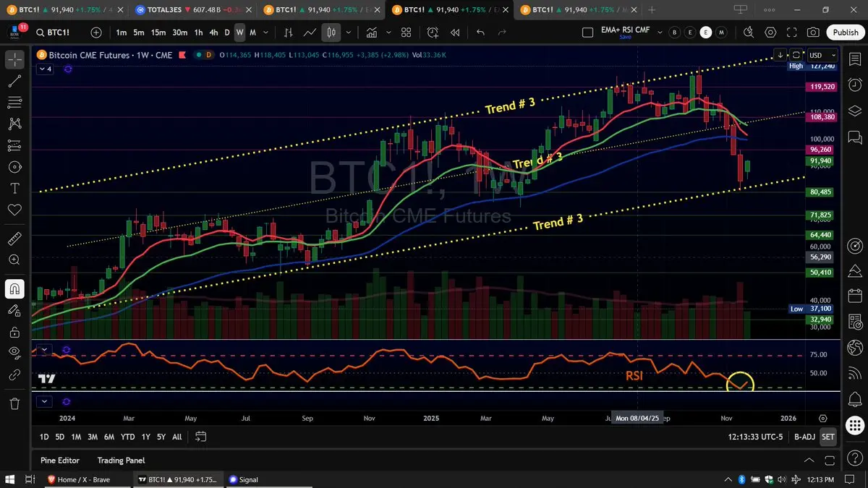Open the favorites heart tool
This screenshot has width=868, height=488.
pyautogui.click(x=14, y=210)
